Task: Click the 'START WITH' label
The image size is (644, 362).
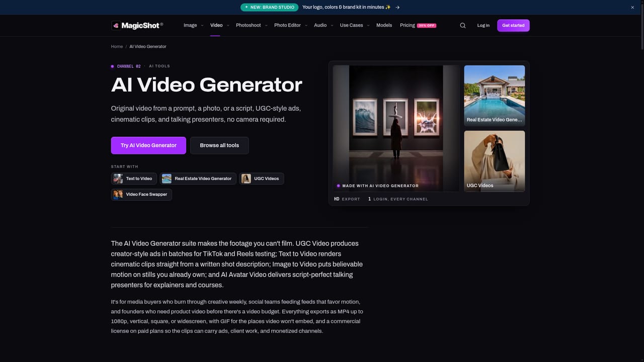Action: click(124, 166)
